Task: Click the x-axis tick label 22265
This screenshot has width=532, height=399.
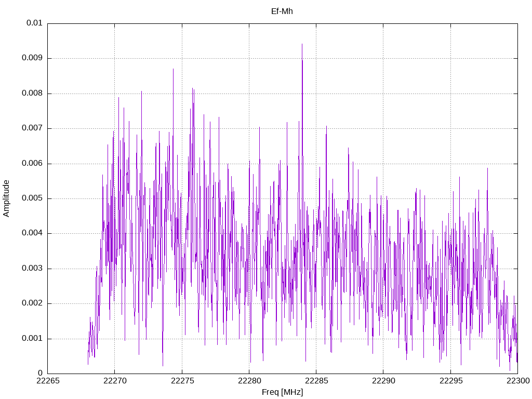Action: 48,381
